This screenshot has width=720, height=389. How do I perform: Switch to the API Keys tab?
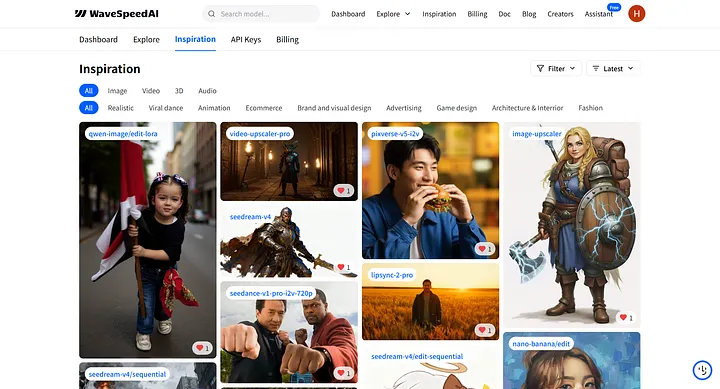point(246,39)
